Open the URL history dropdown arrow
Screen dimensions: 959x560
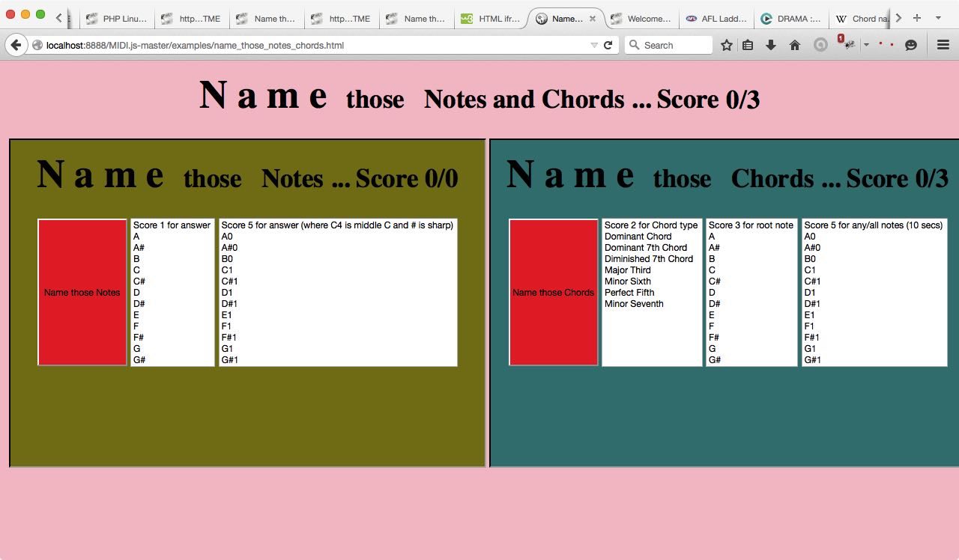click(x=594, y=45)
